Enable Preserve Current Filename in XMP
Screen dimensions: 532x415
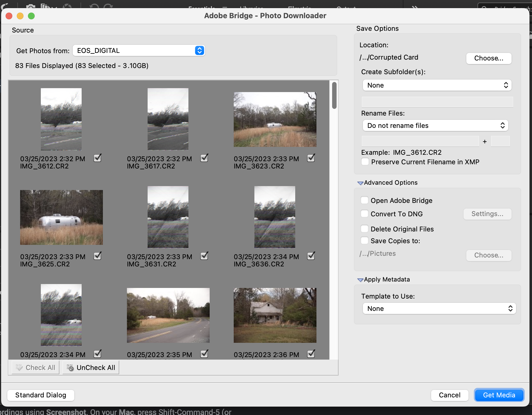coord(365,162)
